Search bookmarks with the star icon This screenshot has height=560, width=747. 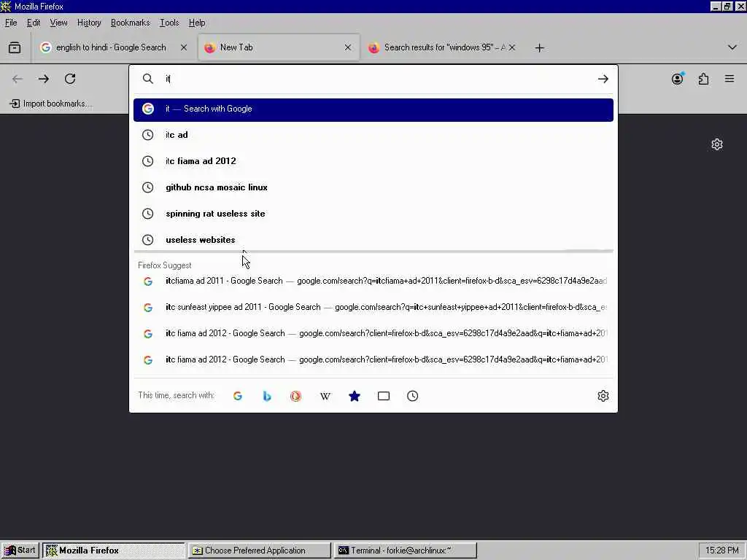tap(355, 396)
